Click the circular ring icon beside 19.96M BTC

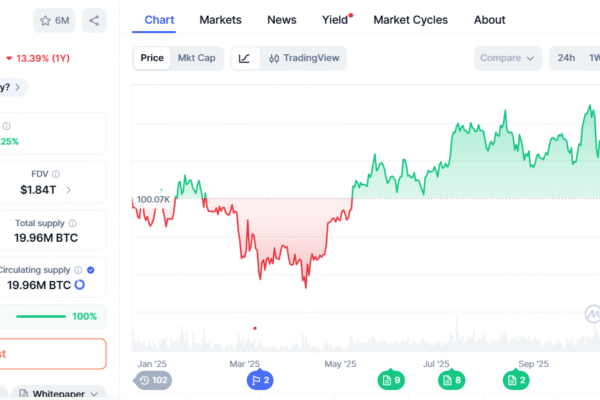(x=79, y=285)
